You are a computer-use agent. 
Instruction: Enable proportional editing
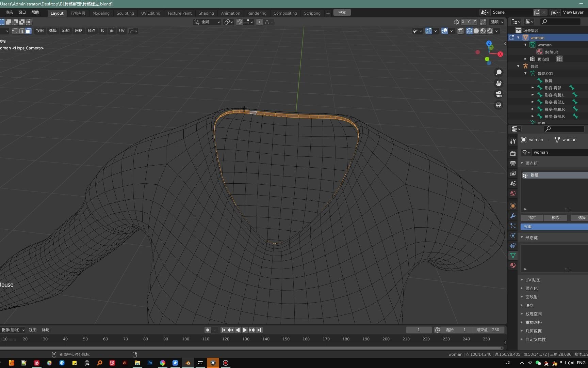259,22
